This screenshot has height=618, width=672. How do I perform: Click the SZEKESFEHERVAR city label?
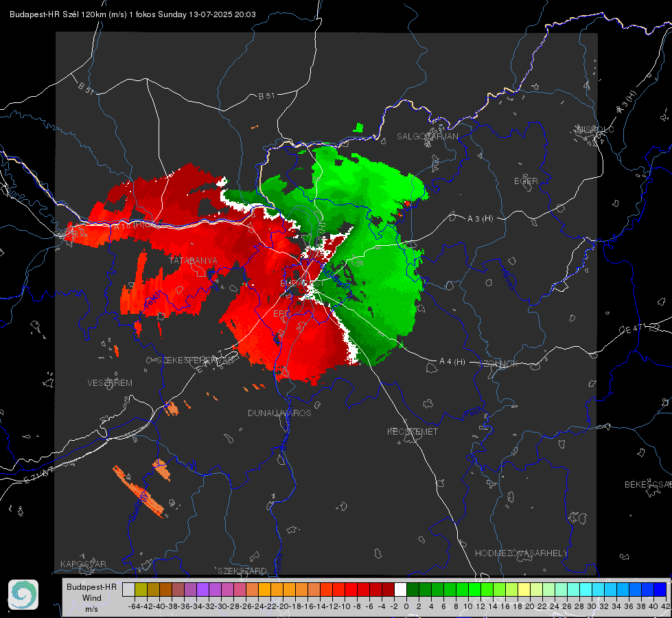pyautogui.click(x=197, y=360)
